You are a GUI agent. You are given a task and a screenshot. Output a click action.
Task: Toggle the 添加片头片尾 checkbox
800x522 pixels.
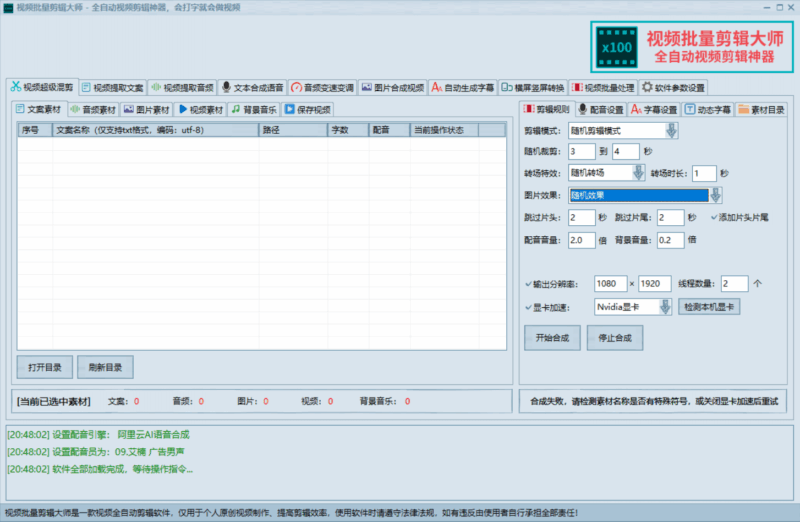pyautogui.click(x=714, y=217)
